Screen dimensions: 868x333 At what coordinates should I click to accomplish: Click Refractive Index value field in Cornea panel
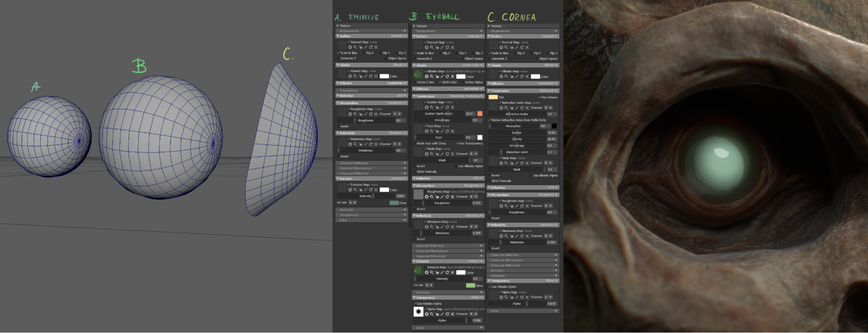(551, 114)
